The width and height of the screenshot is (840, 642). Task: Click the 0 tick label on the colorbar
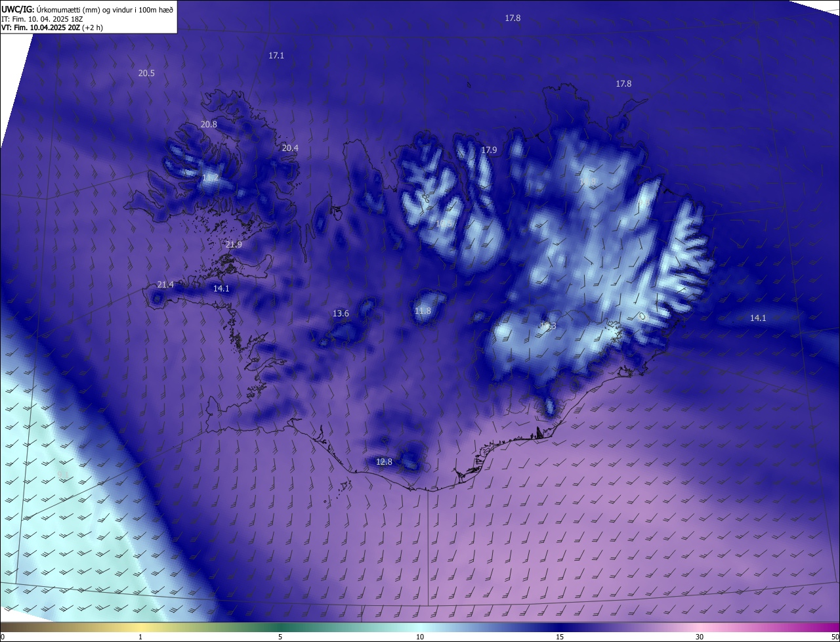pyautogui.click(x=3, y=637)
